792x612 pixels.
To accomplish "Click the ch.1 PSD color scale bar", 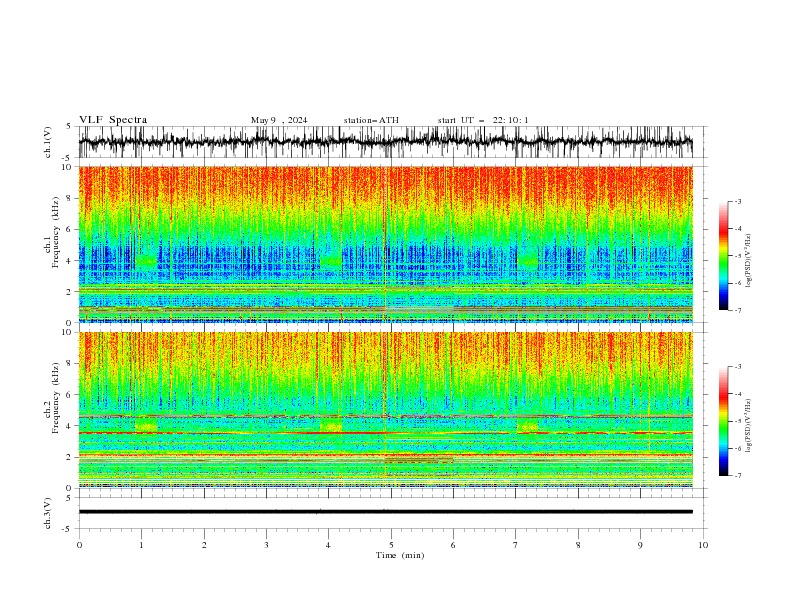I will click(724, 256).
